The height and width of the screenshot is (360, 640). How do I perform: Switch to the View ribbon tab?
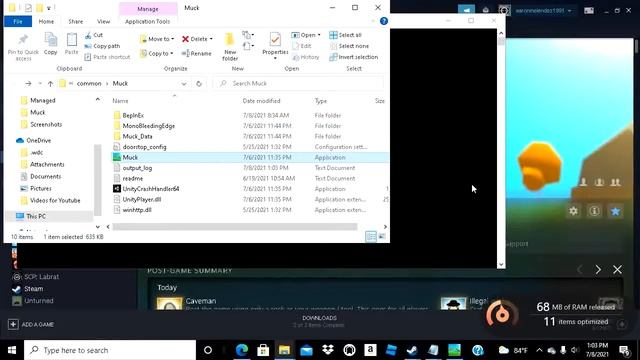coord(103,21)
